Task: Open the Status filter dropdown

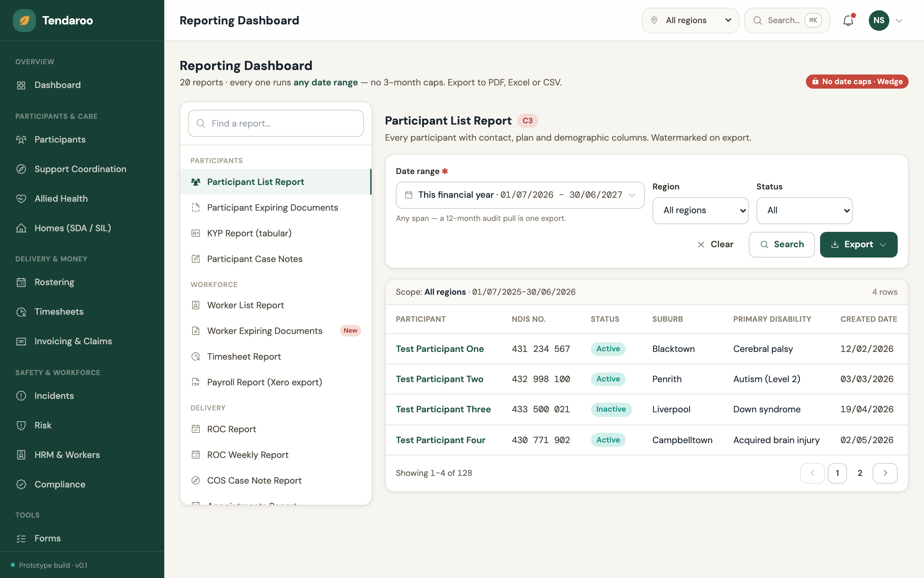Action: pos(804,211)
